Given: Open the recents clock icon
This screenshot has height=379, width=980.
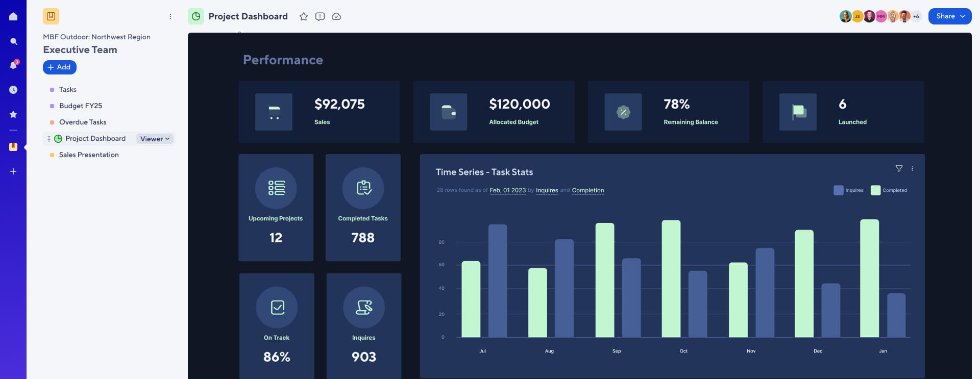Looking at the screenshot, I should (13, 90).
